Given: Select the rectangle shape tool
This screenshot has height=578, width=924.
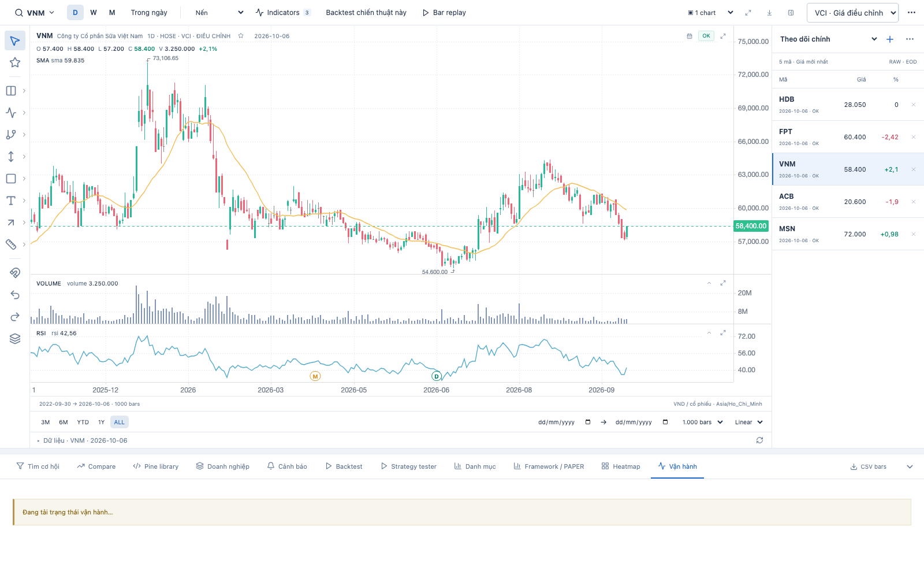Looking at the screenshot, I should [11, 179].
